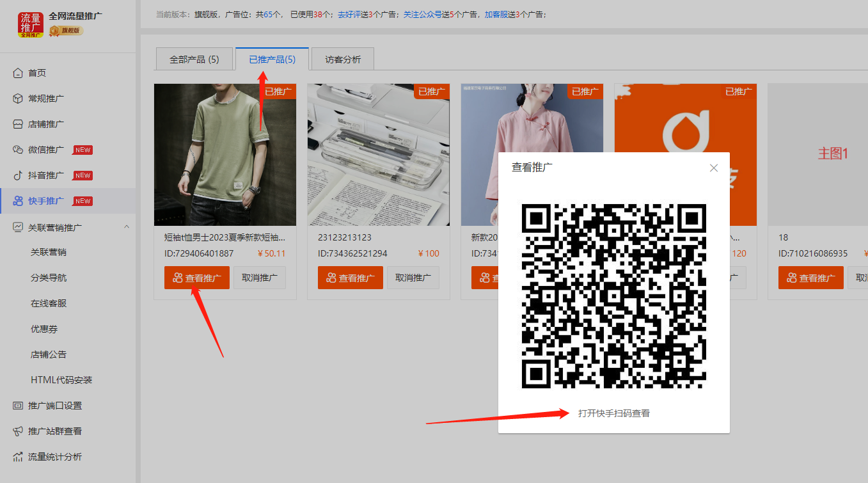Click the ID:734362521294 text
Image resolution: width=868 pixels, height=483 pixels.
352,253
